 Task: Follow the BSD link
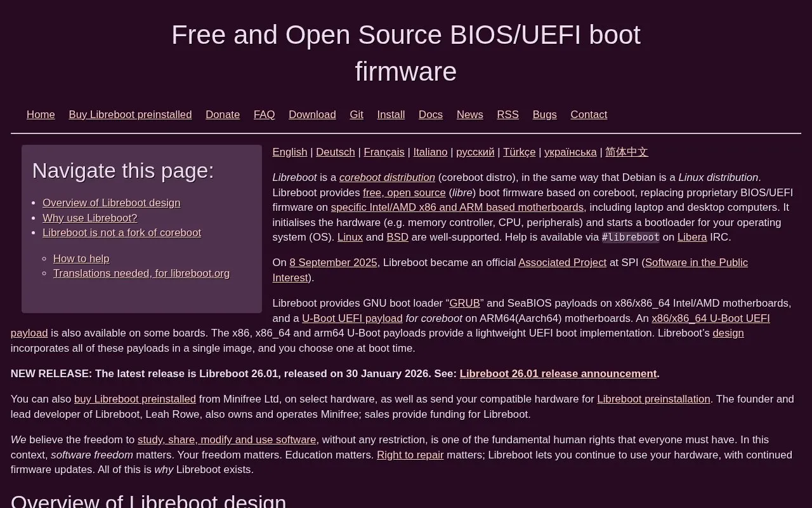click(x=398, y=237)
